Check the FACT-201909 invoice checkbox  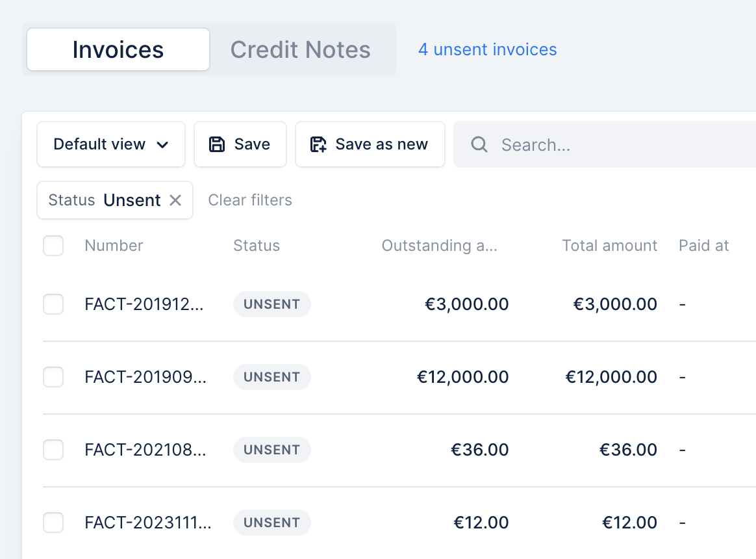click(53, 377)
